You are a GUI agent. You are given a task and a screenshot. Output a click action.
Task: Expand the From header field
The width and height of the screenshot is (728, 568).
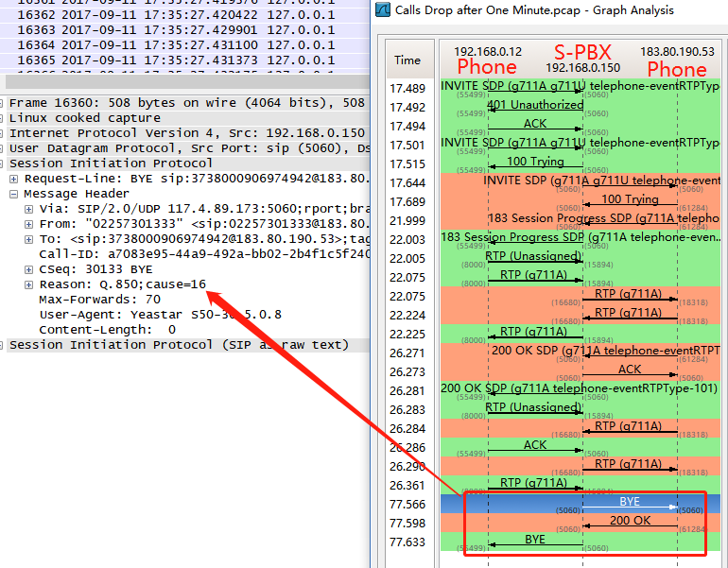tap(28, 225)
